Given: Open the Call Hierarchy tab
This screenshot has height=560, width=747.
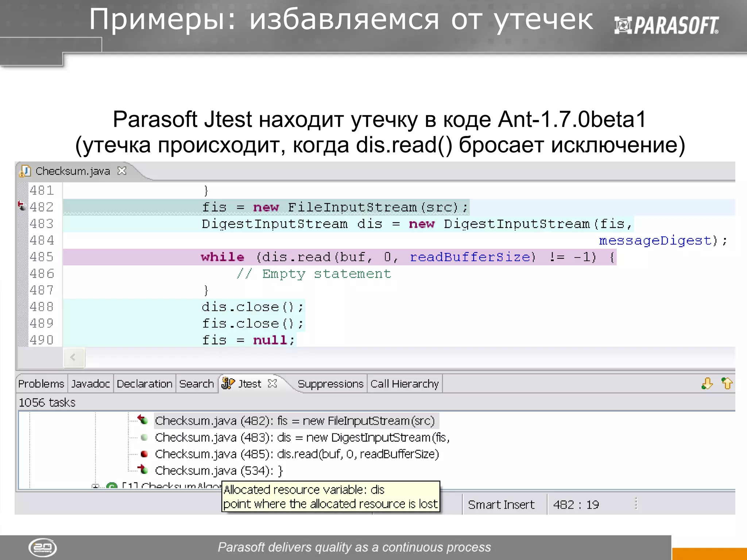Looking at the screenshot, I should point(405,384).
